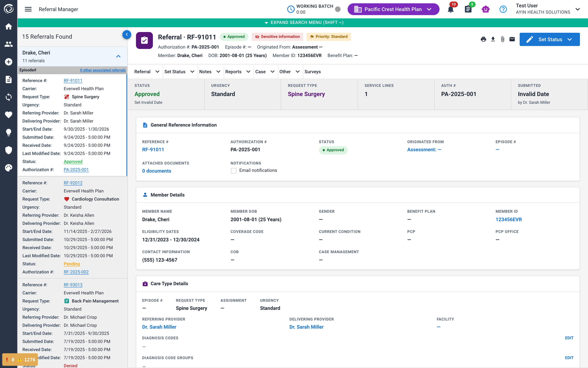This screenshot has height=368, width=588.
Task: Click the Cardiology Consultation heart icon
Action: pos(67,199)
